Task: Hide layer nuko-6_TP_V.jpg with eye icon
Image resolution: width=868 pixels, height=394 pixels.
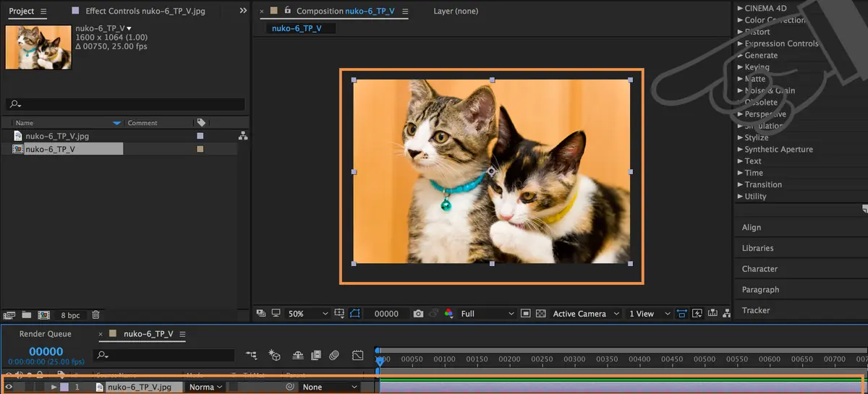Action: [x=9, y=387]
